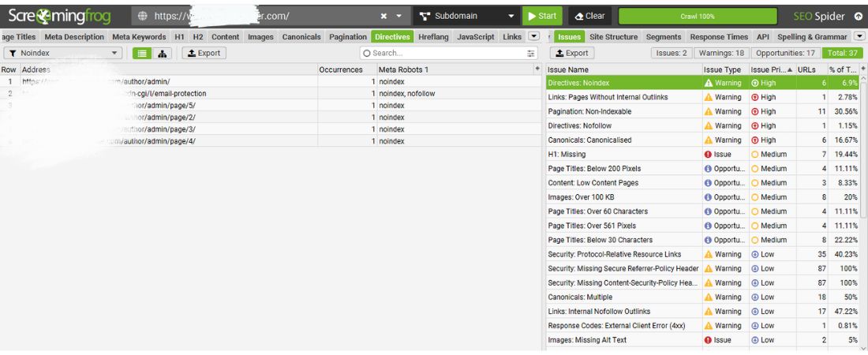
Task: Switch to tree view icon
Action: click(163, 53)
